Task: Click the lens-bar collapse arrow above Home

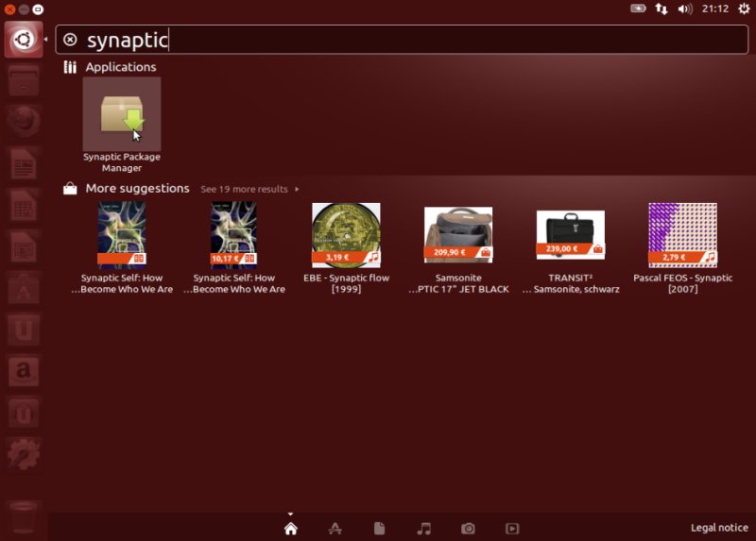Action: pyautogui.click(x=290, y=514)
